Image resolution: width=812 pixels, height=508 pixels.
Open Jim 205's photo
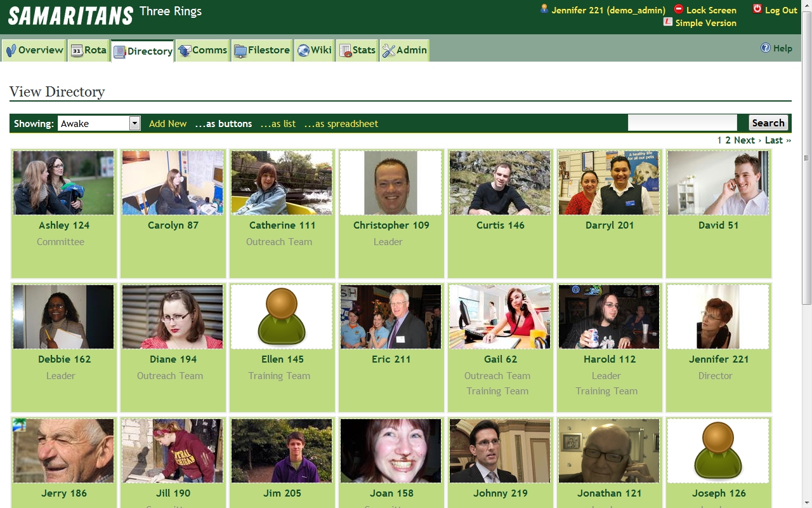[x=282, y=451]
